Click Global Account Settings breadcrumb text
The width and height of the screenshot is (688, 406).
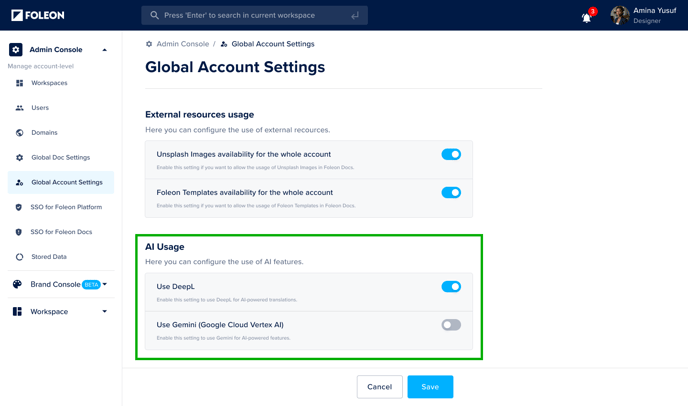pyautogui.click(x=273, y=44)
